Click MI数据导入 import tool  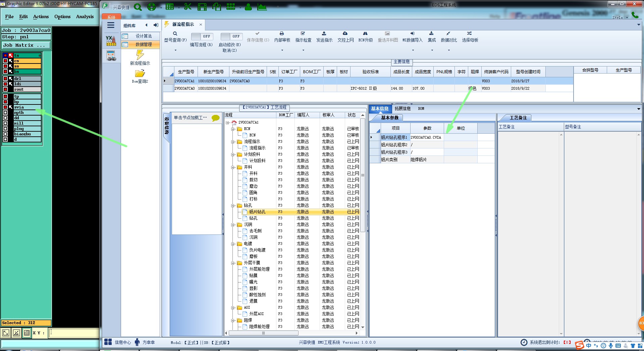tap(413, 37)
